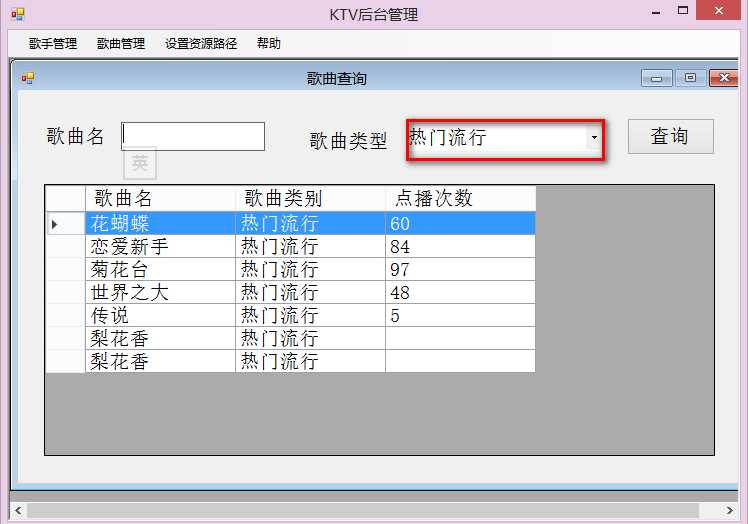Click the play count 84 cell
Image resolution: width=748 pixels, height=524 pixels.
pyautogui.click(x=460, y=246)
